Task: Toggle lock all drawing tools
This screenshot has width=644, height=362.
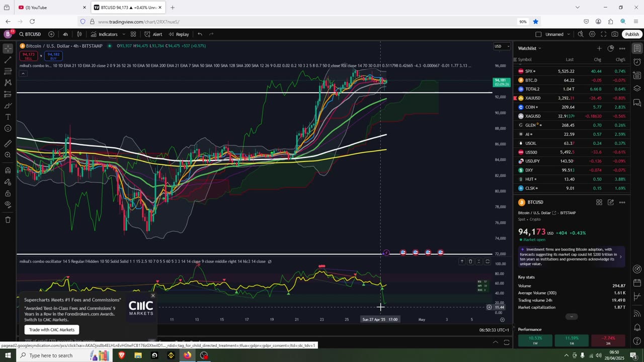Action: tap(8, 193)
